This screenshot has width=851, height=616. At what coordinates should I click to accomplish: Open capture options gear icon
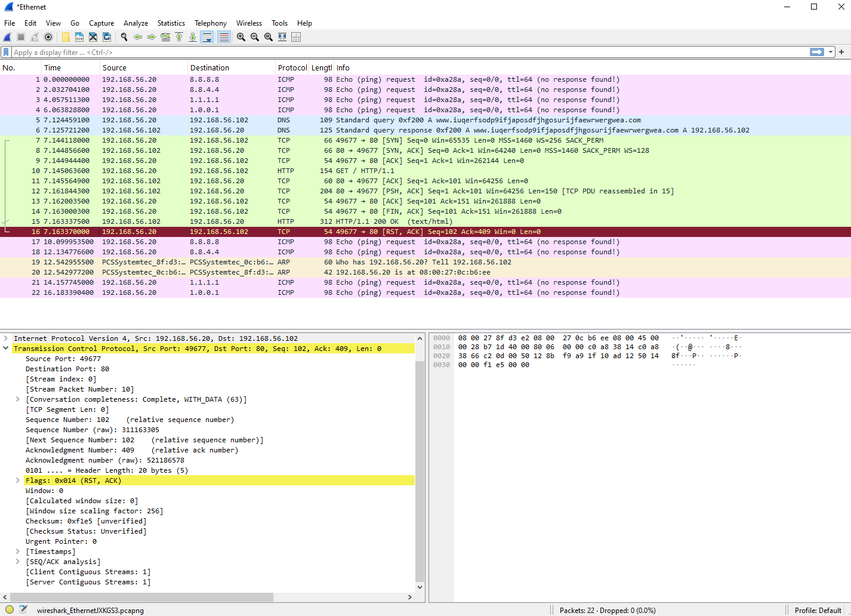pyautogui.click(x=48, y=37)
